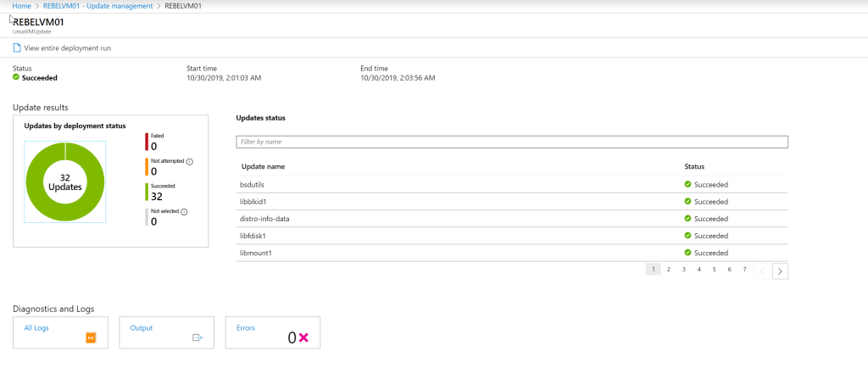Open page 2 of updates list
868x379 pixels.
click(x=668, y=269)
